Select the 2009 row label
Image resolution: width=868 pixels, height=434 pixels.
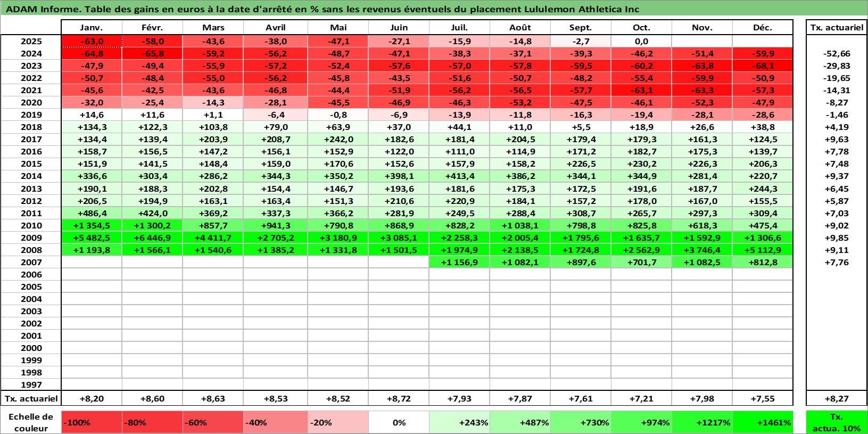pyautogui.click(x=31, y=238)
